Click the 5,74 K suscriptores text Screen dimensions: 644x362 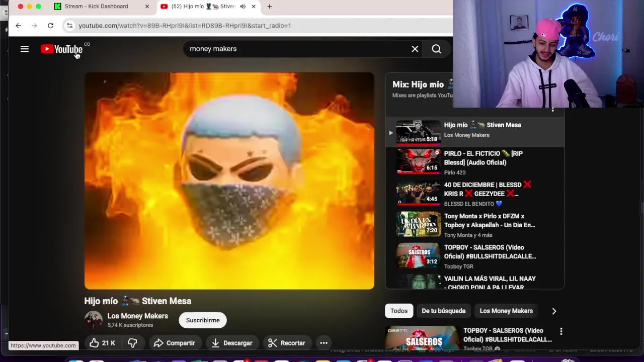coord(130,325)
